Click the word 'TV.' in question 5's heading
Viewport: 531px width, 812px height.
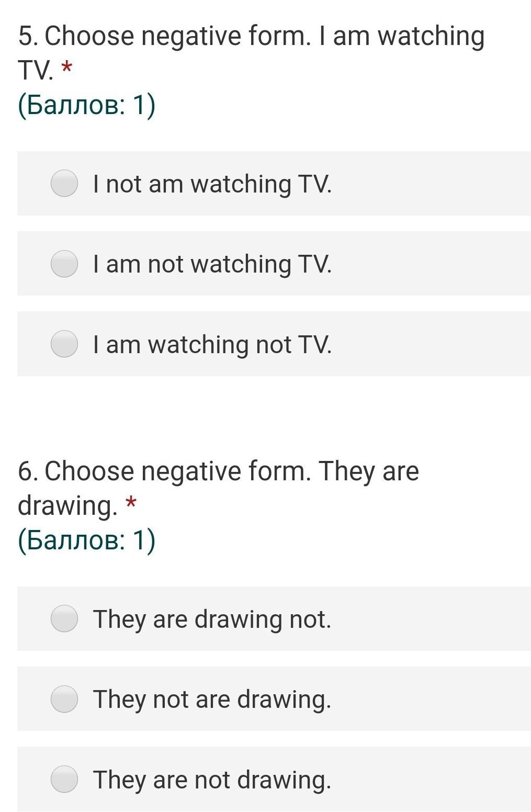pos(36,70)
